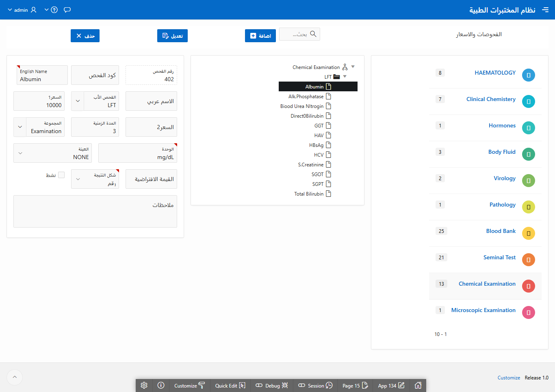The width and height of the screenshot is (555, 392).
Task: Focus the بحث search field
Action: (299, 34)
